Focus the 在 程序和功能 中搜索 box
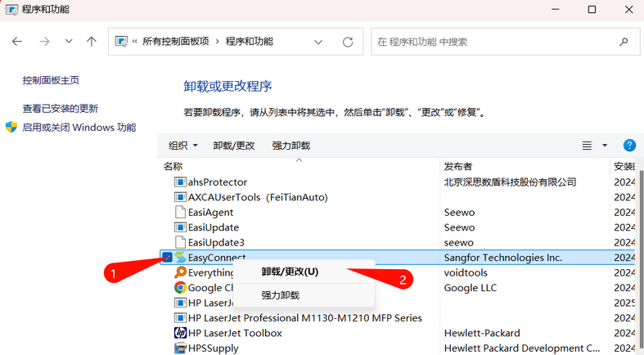 point(506,42)
